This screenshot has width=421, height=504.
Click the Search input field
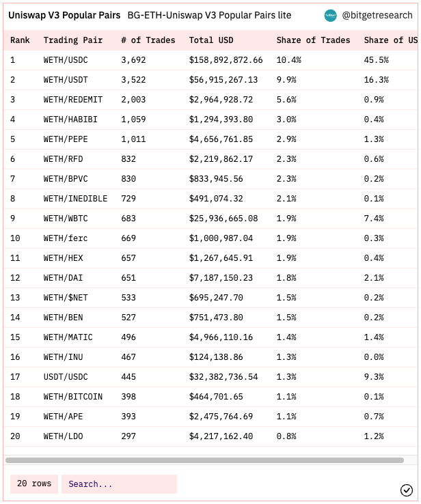click(119, 484)
